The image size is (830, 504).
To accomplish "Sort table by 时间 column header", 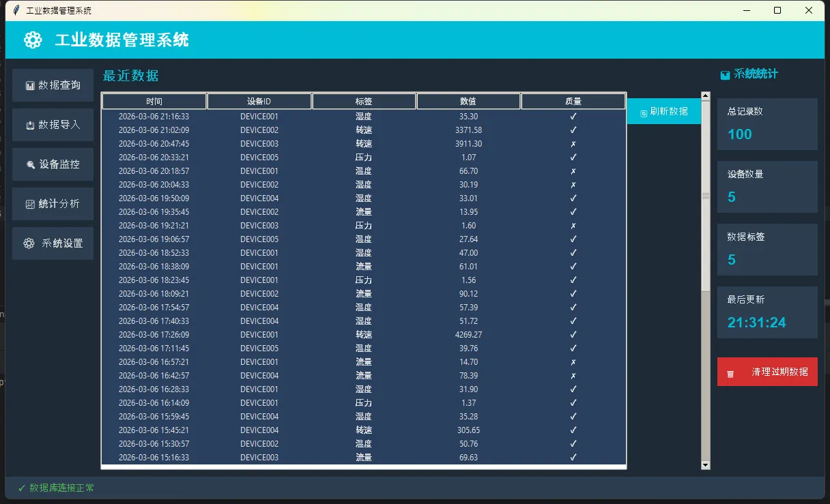I will tap(154, 102).
